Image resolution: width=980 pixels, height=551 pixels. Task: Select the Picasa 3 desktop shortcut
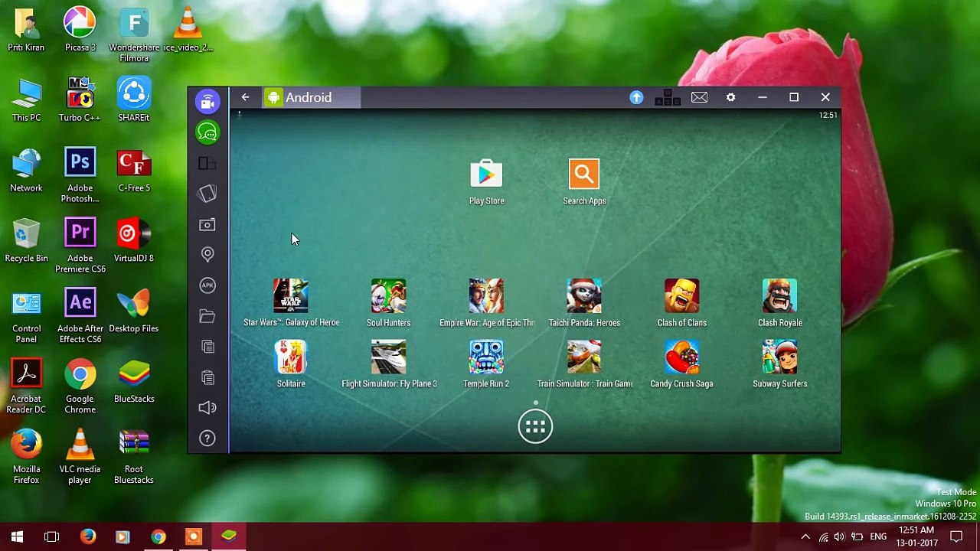click(80, 29)
